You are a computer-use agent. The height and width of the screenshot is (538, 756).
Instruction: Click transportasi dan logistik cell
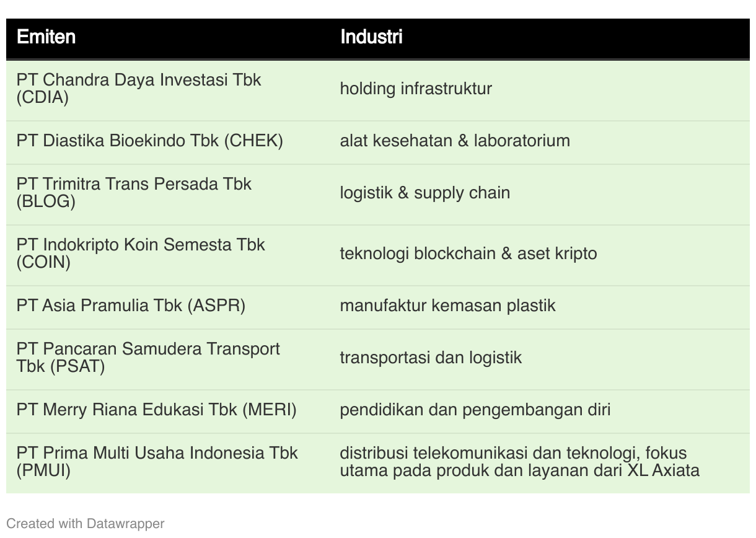[x=431, y=358]
